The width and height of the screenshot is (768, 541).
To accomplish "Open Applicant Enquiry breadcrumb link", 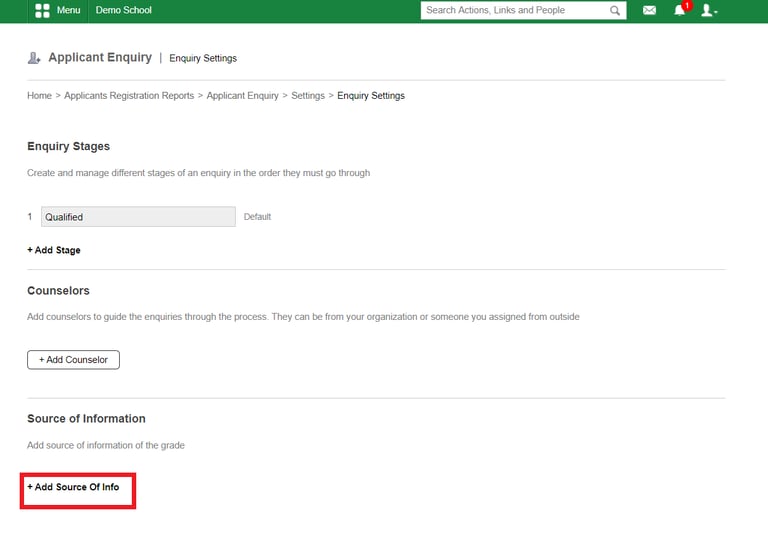I will (242, 95).
